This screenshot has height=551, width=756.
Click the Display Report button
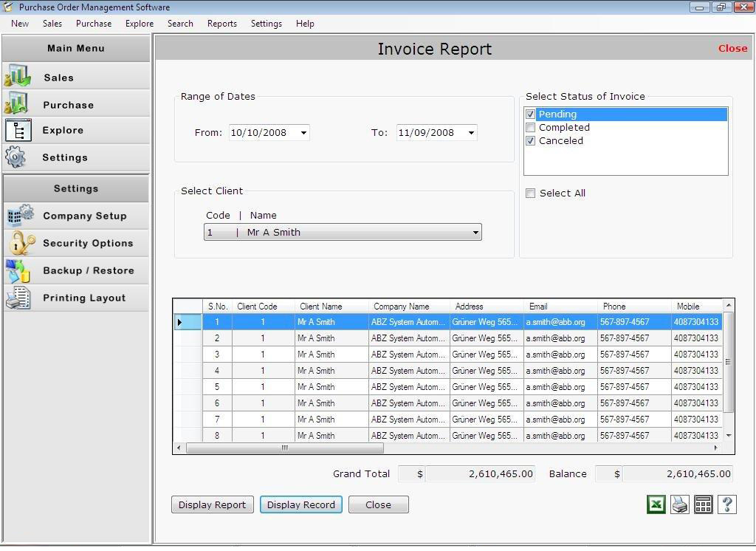coord(212,504)
